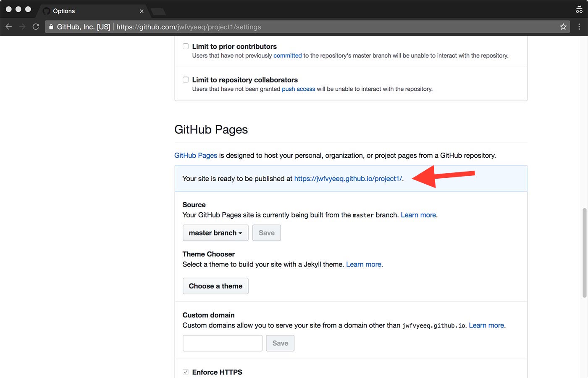Check Limit to prior contributors
The image size is (588, 378).
tap(186, 46)
